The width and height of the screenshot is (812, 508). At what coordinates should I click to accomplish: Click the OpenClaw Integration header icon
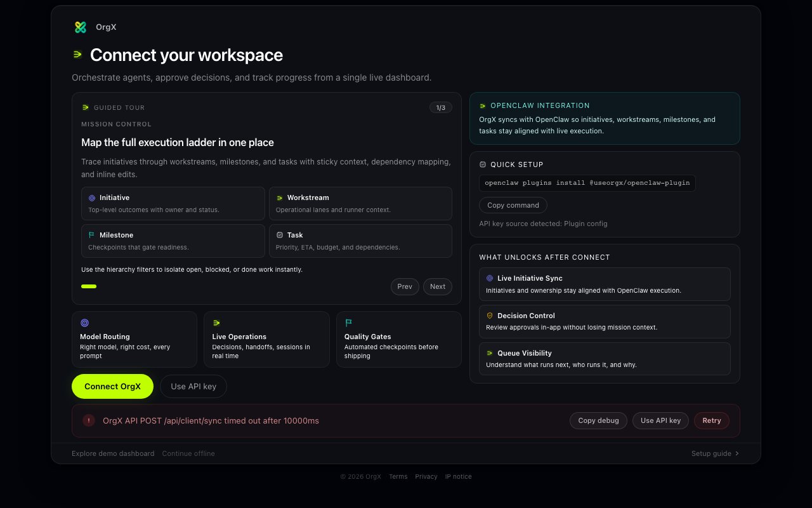point(483,105)
